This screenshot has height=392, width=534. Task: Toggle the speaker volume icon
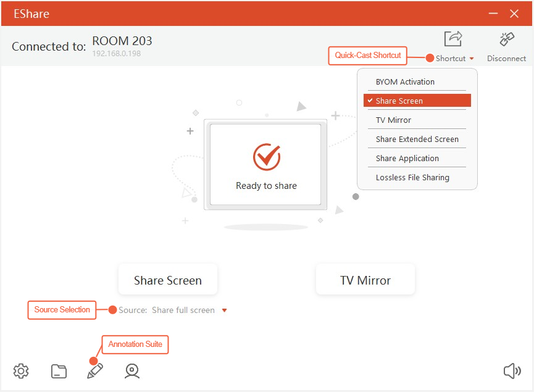(512, 371)
